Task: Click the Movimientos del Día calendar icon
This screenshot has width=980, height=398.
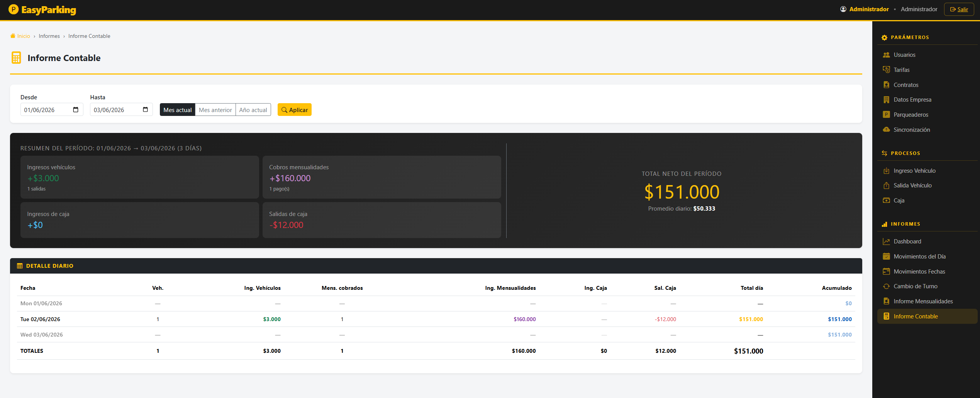Action: (887, 257)
